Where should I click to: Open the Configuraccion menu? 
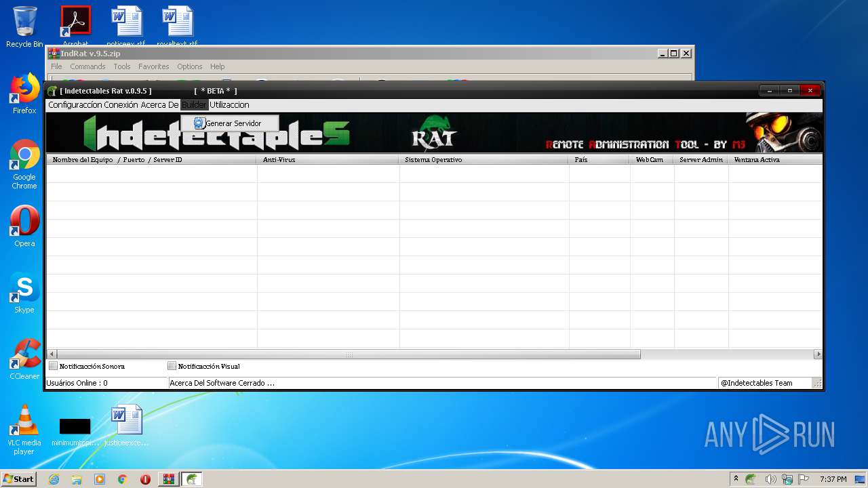point(75,105)
